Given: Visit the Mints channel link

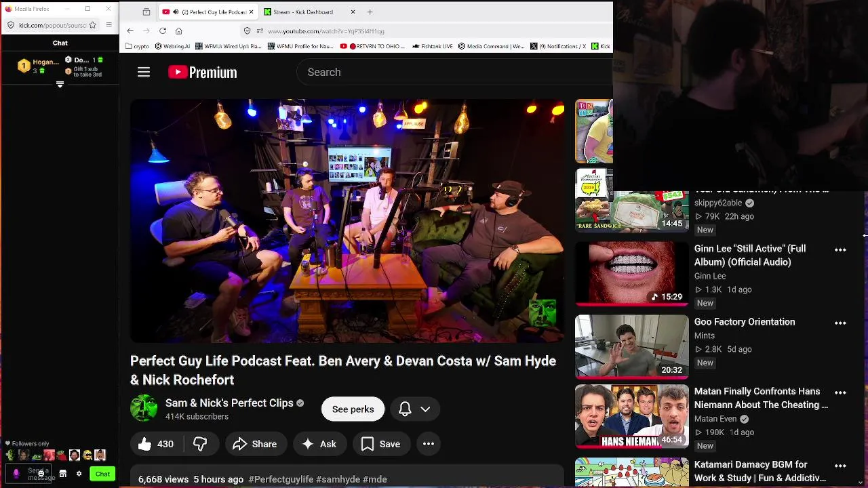Looking at the screenshot, I should [x=705, y=335].
